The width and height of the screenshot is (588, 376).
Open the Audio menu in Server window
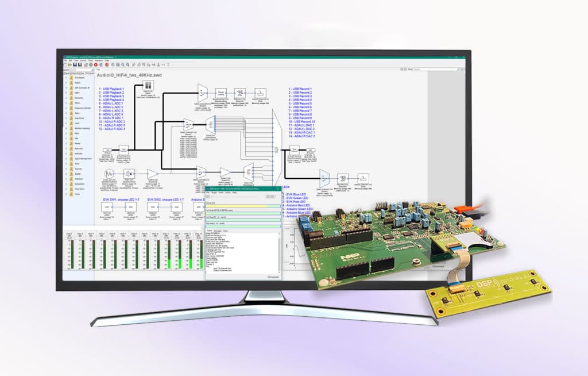coord(227,193)
